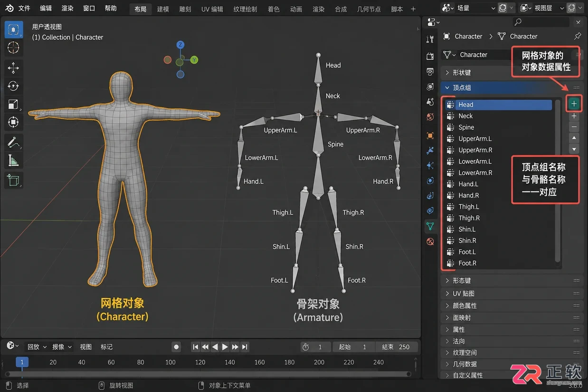
Task: Click the green add vertex group button
Action: coord(574,104)
